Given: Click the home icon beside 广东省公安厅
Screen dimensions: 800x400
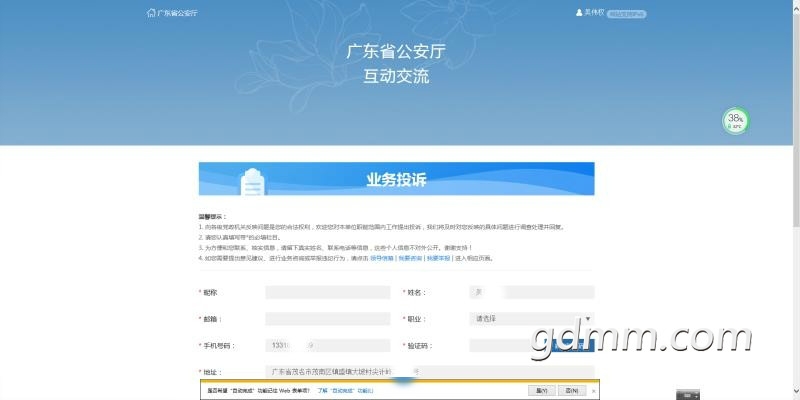Looking at the screenshot, I should pyautogui.click(x=151, y=13).
